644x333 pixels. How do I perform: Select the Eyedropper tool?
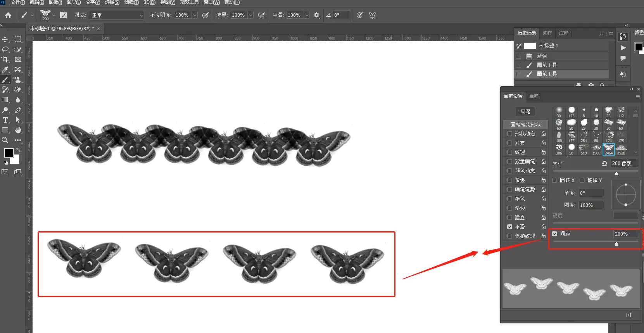point(5,69)
